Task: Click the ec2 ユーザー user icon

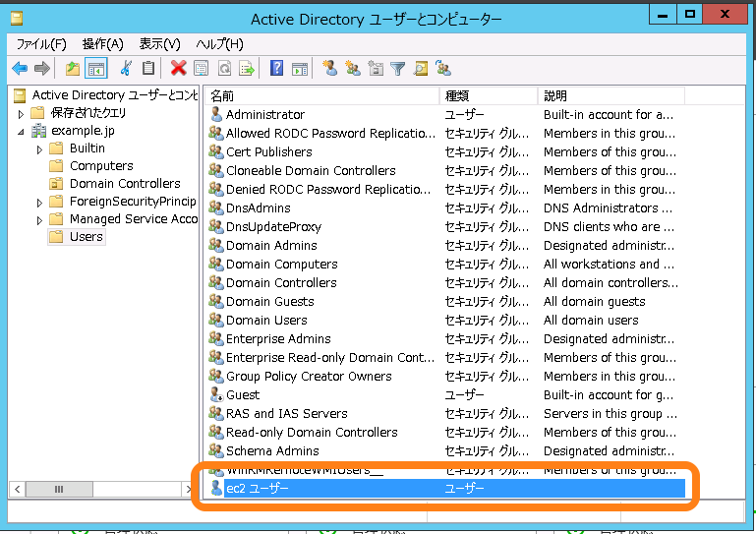Action: [216, 488]
